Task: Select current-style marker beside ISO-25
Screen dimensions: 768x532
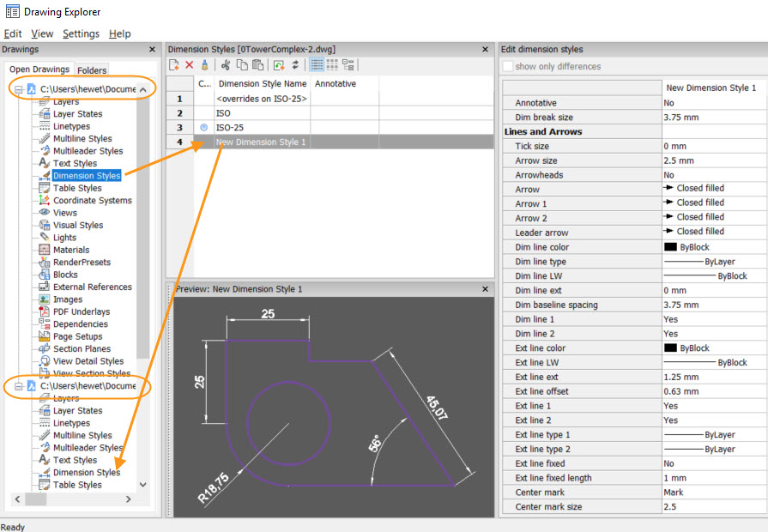Action: (203, 127)
